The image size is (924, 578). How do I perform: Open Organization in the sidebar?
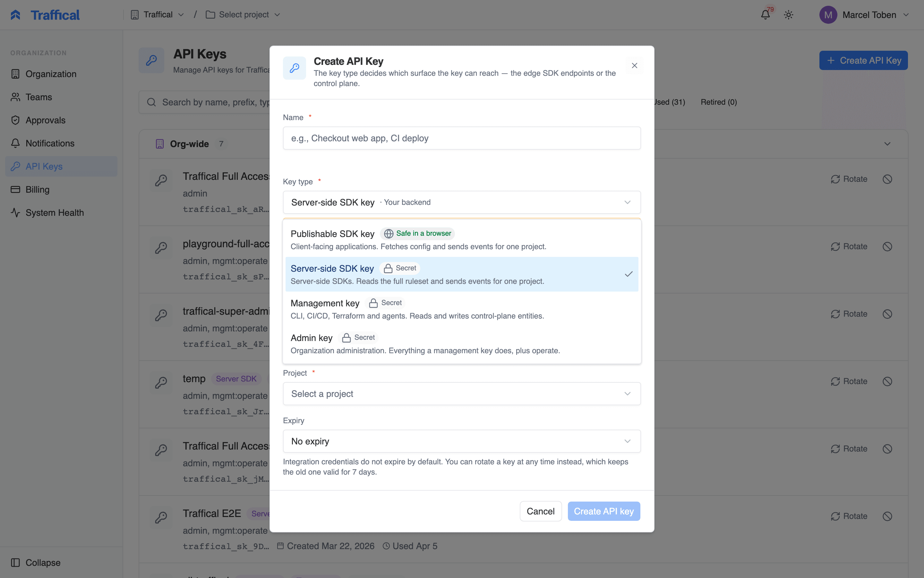pyautogui.click(x=61, y=74)
